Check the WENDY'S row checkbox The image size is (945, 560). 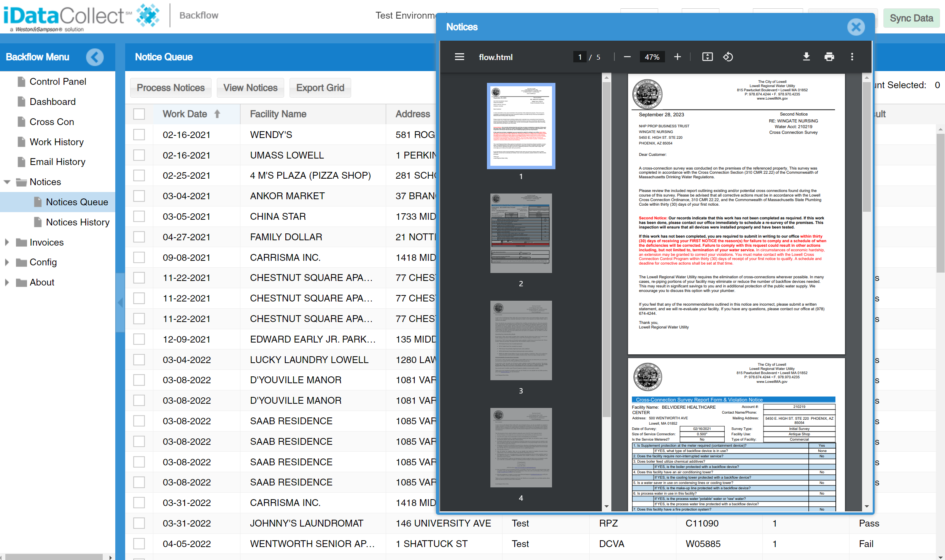(139, 135)
